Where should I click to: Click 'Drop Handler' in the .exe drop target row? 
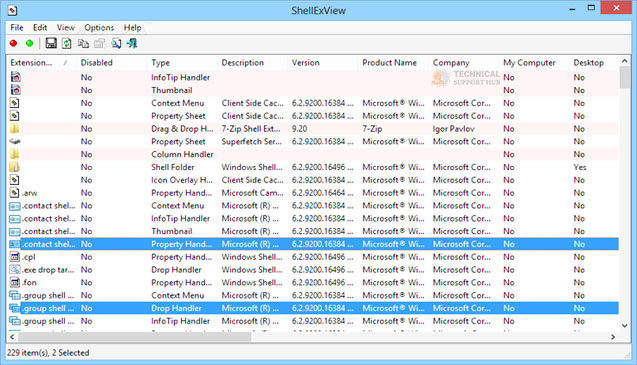pyautogui.click(x=176, y=270)
